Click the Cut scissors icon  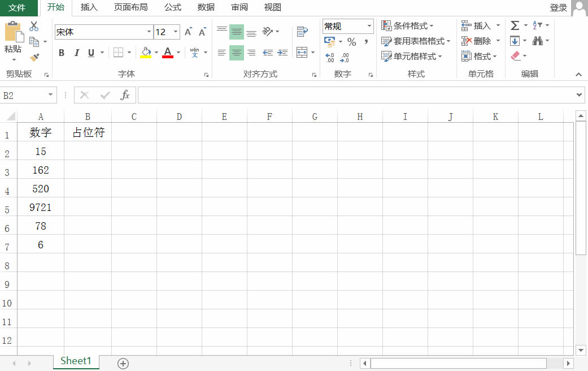(x=34, y=26)
